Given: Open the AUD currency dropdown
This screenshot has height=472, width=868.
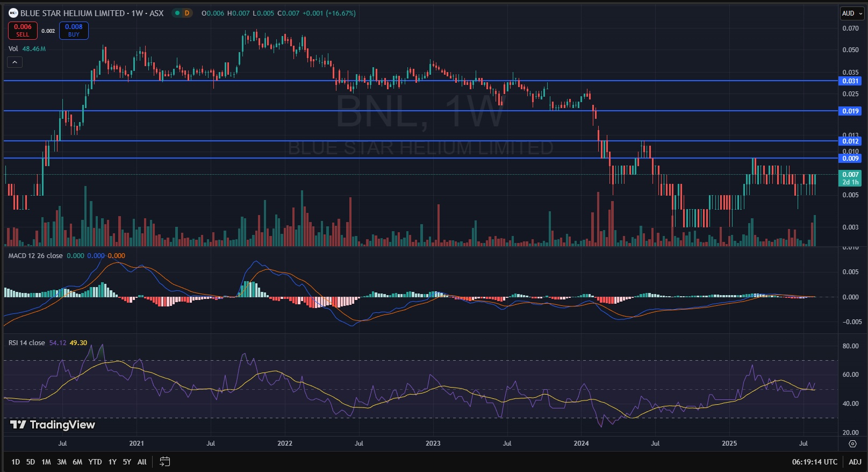Looking at the screenshot, I should [852, 13].
